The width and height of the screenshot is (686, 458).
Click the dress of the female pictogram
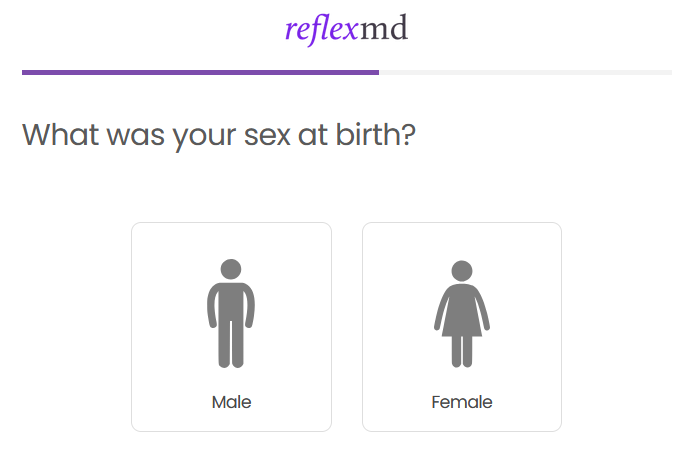click(462, 314)
